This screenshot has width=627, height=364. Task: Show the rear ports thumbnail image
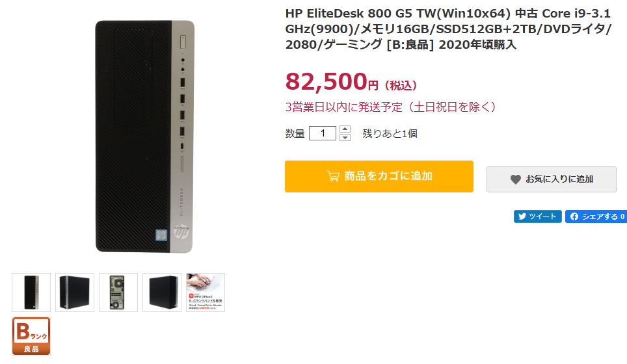[118, 292]
